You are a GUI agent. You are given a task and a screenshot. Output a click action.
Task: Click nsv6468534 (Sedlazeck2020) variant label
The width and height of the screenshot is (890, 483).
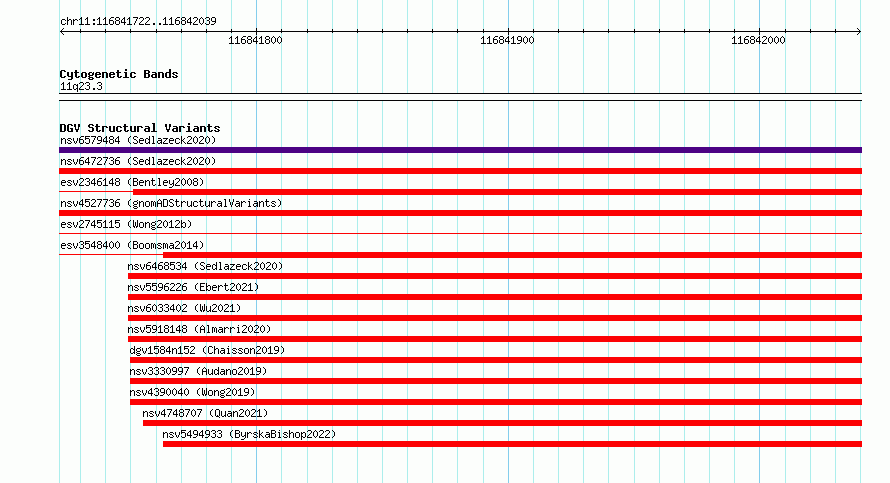205,266
